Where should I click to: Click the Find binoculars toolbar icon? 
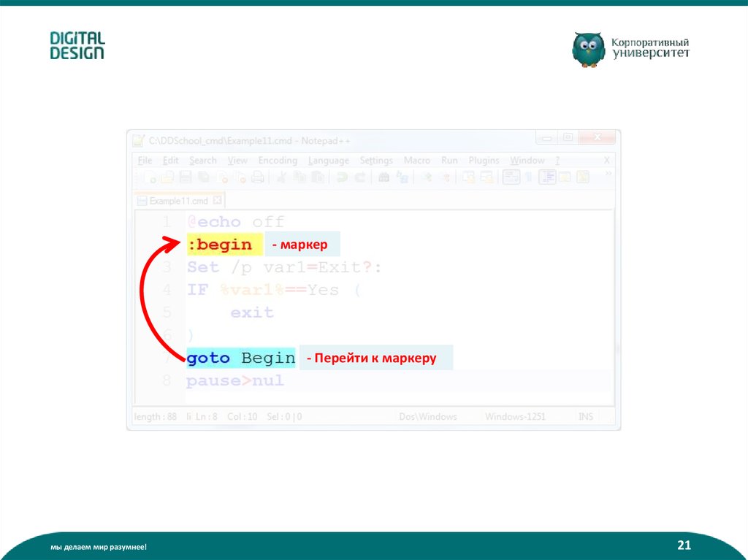point(383,177)
